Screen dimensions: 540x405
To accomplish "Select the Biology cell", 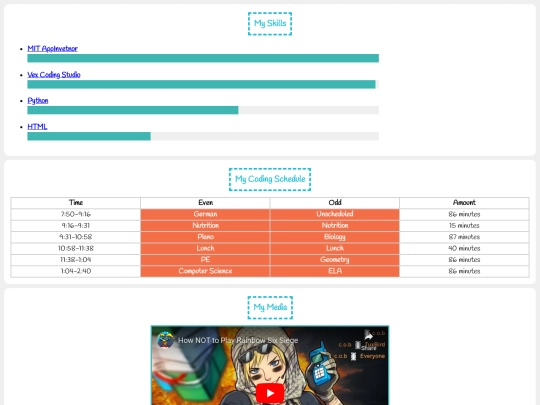I will coord(335,237).
